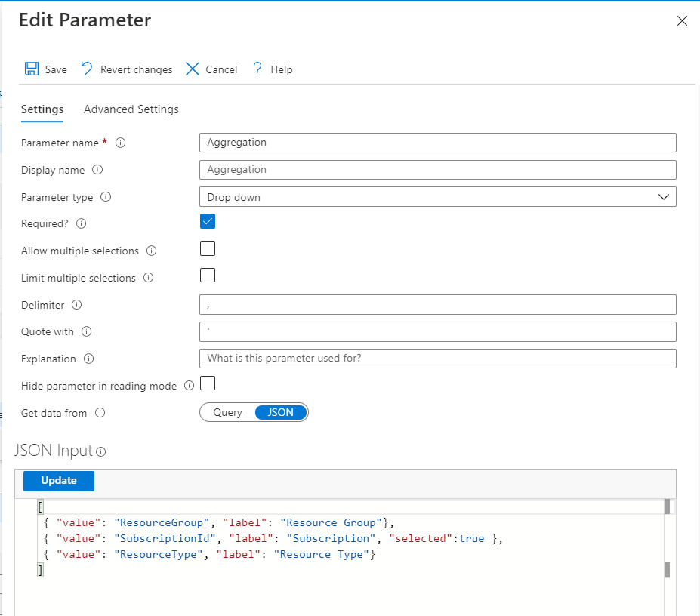
Task: Check Hide parameter in reading mode
Action: coord(208,383)
